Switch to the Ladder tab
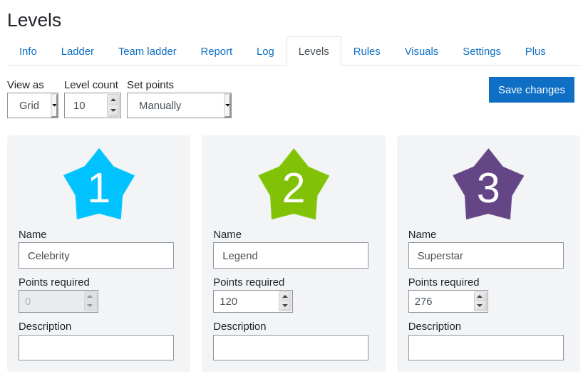The image size is (588, 379). (x=78, y=51)
